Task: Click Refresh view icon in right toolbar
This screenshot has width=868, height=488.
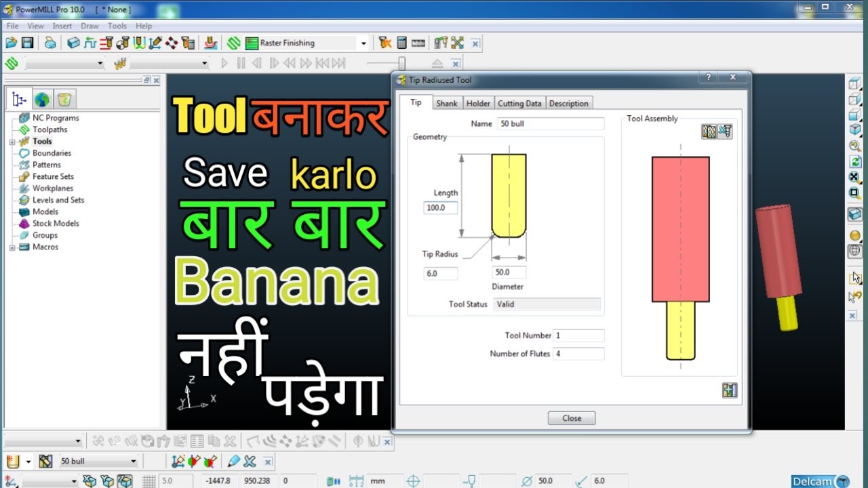Action: pos(855,161)
